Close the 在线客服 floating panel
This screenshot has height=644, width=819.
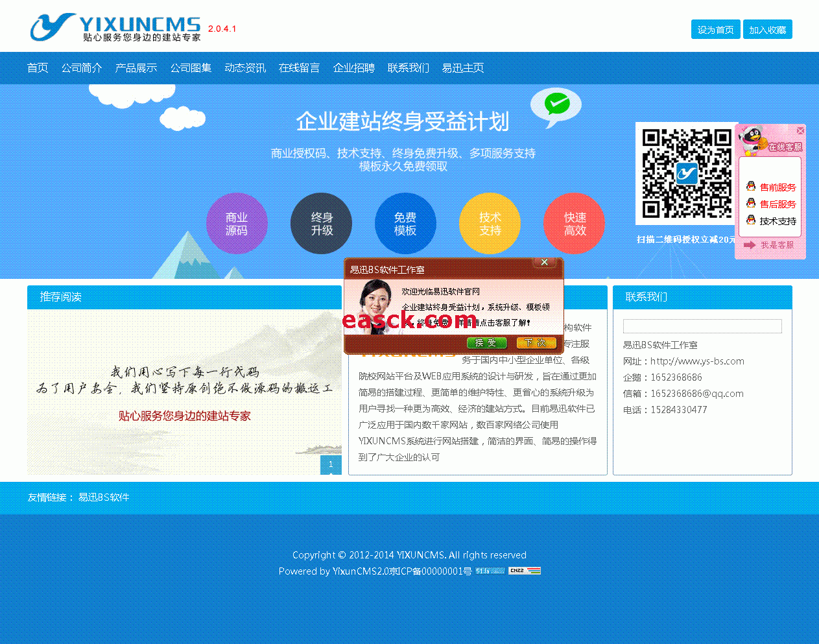800,131
